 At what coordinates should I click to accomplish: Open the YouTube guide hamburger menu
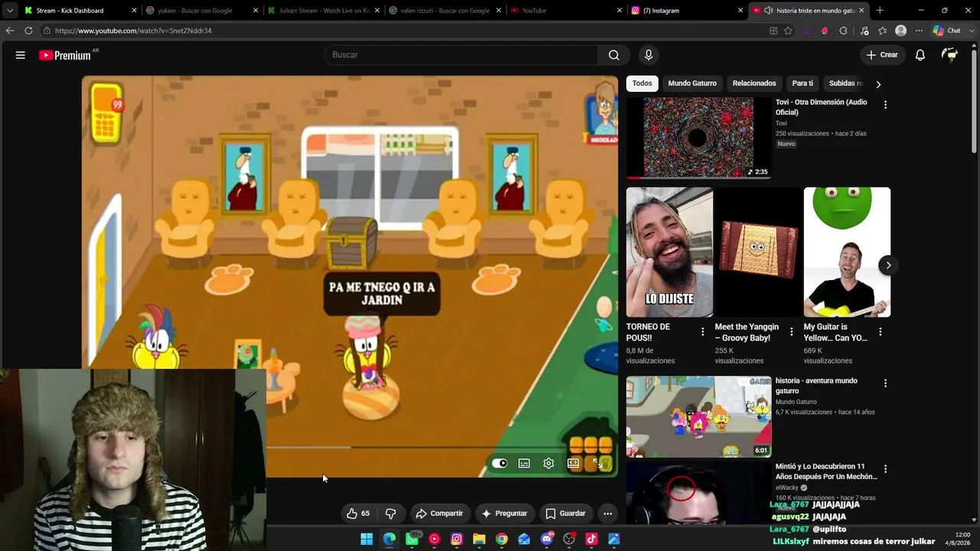[x=21, y=55]
